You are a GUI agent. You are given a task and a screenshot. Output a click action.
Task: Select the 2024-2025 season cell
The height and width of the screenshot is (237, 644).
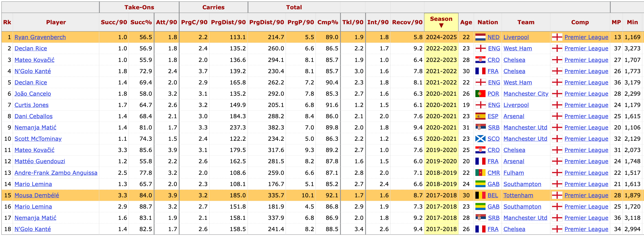441,37
